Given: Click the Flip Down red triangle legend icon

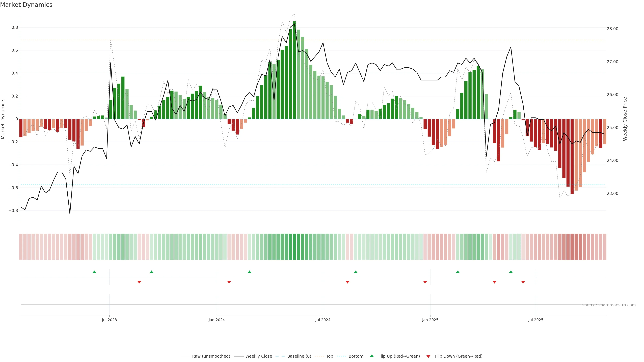Looking at the screenshot, I should (x=428, y=356).
